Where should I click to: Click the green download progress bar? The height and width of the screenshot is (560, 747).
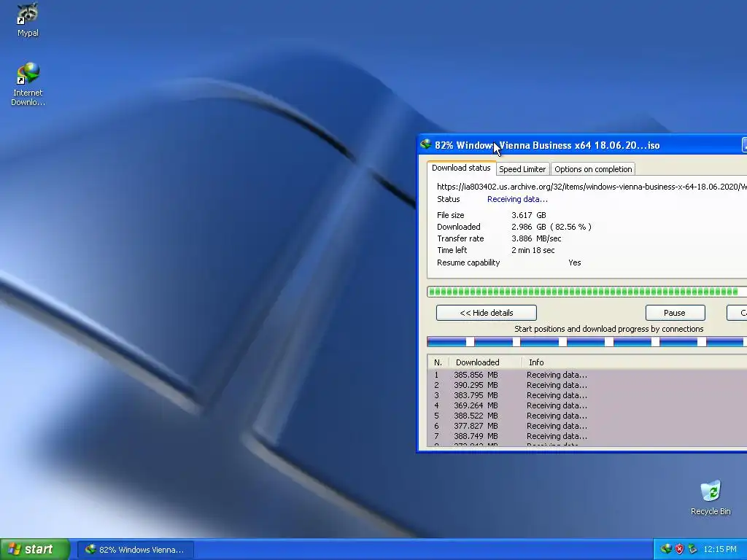point(587,292)
